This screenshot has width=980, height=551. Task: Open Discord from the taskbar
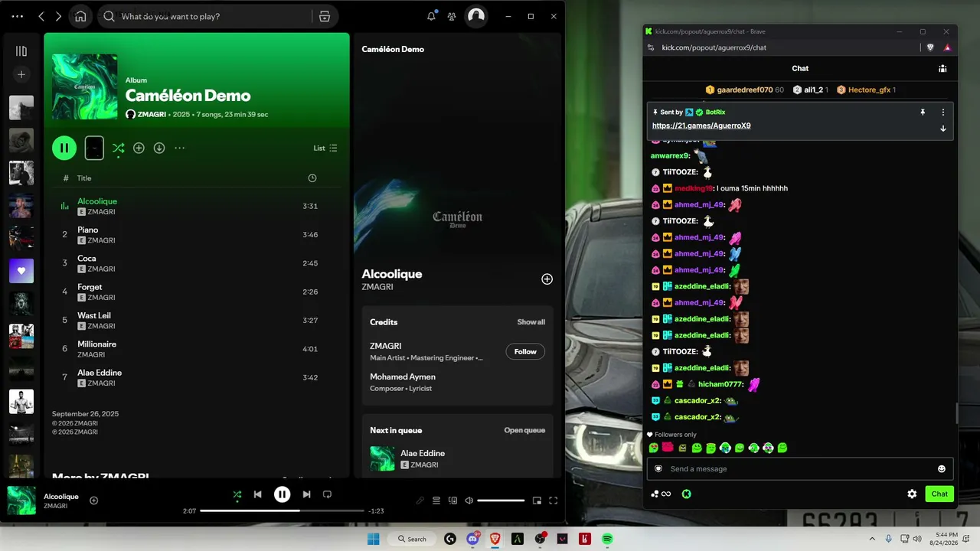point(472,539)
